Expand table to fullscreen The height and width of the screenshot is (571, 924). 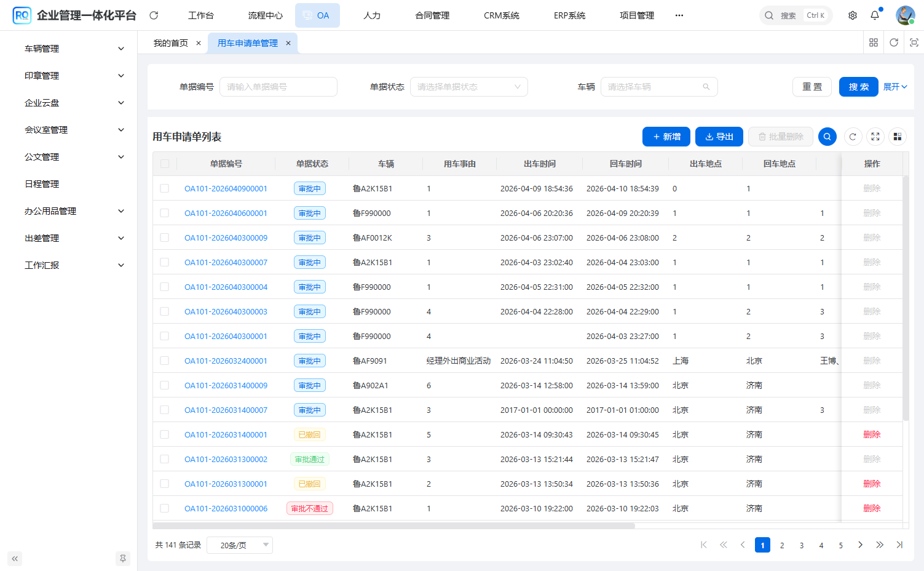(x=875, y=137)
